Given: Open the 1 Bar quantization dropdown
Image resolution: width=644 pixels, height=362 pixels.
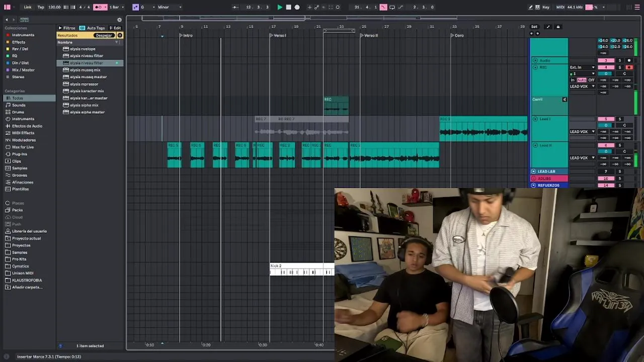Looking at the screenshot, I should (116, 7).
